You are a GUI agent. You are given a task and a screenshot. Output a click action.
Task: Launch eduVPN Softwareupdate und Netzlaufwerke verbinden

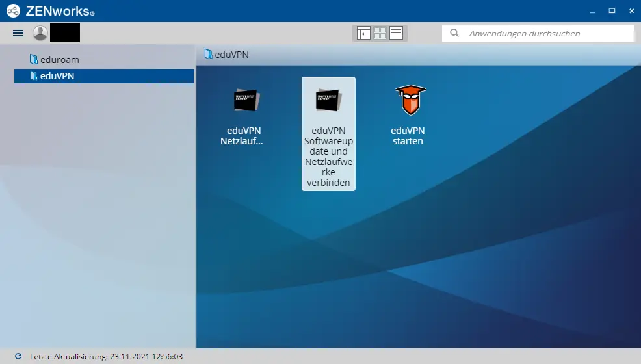click(x=328, y=101)
